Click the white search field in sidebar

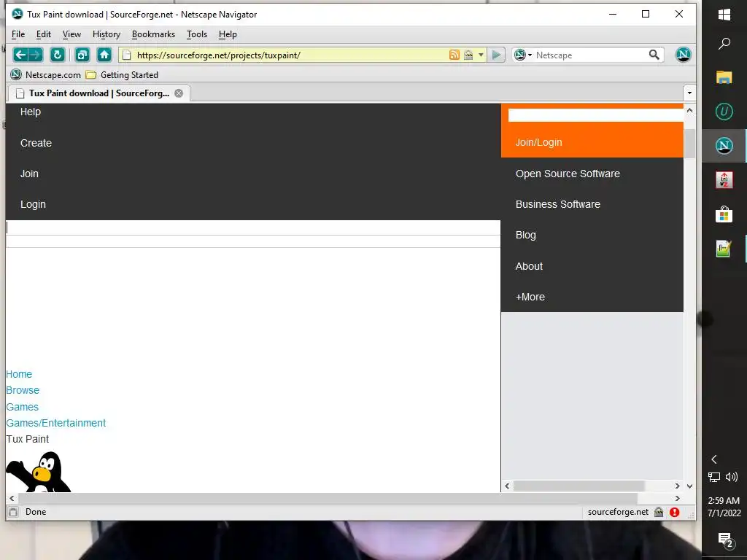(x=595, y=115)
